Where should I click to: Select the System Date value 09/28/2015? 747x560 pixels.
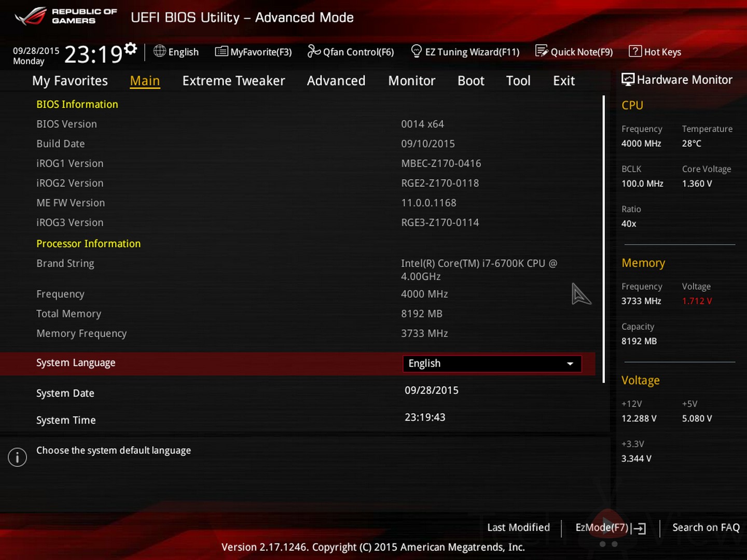point(432,390)
